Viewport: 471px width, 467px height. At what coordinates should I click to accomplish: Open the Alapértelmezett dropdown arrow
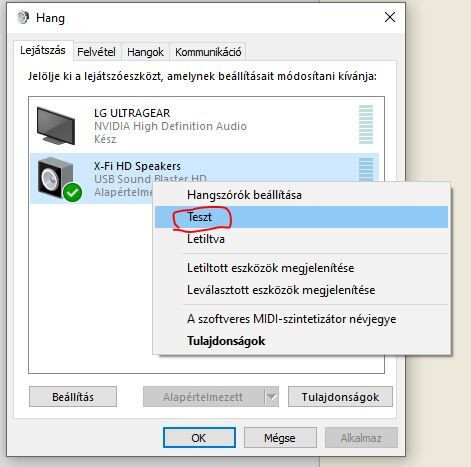point(272,397)
